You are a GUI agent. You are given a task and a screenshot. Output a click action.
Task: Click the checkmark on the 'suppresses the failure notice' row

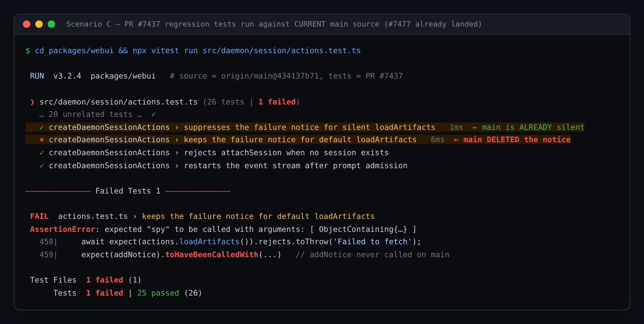tap(42, 127)
